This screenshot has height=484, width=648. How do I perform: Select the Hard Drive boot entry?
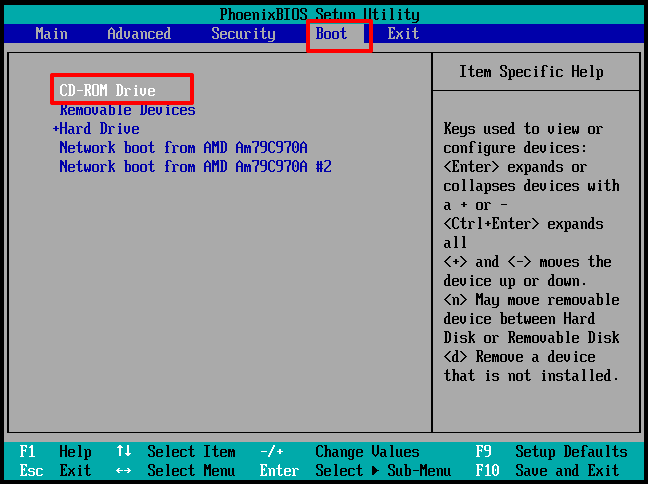[99, 129]
